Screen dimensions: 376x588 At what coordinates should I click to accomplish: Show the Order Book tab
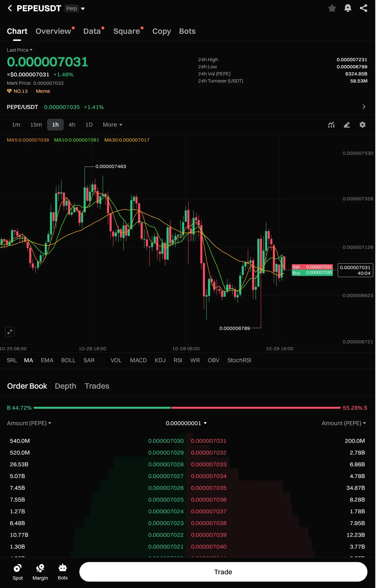coord(27,386)
